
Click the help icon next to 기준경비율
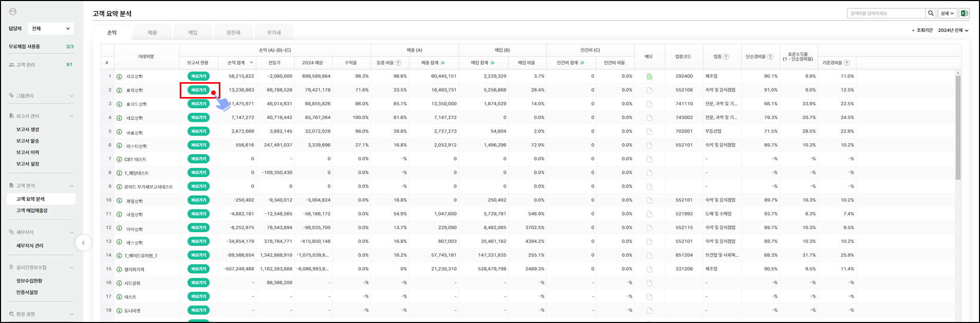[846, 63]
